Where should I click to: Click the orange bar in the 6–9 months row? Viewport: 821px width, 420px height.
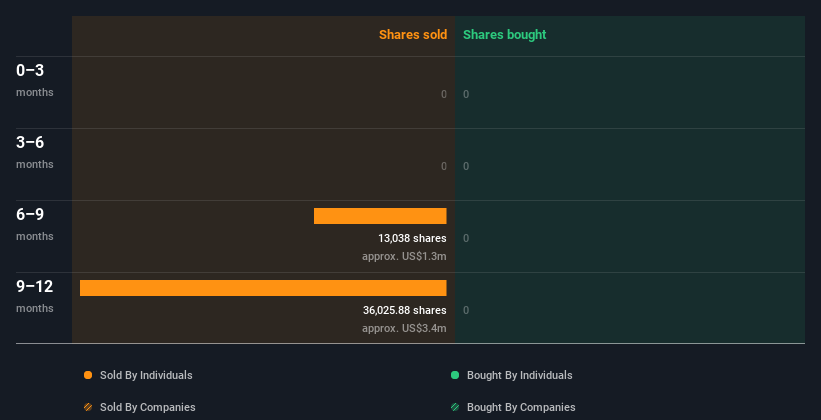(x=380, y=216)
